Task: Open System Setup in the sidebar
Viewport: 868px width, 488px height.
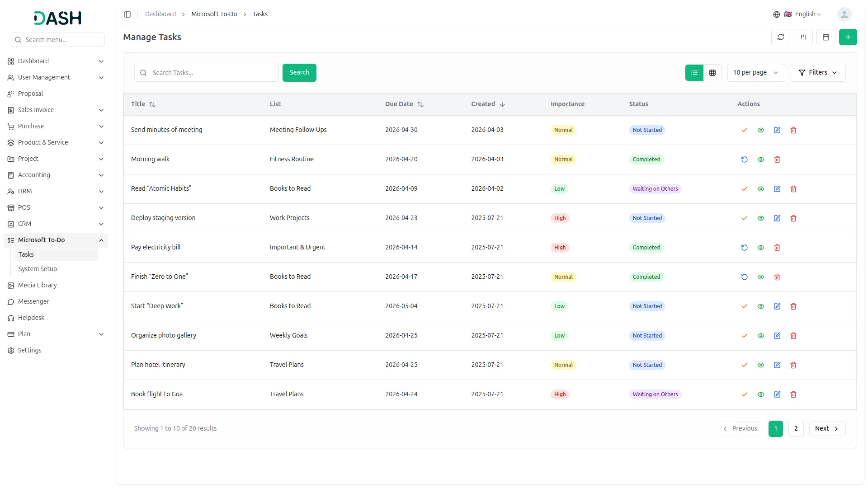Action: coord(56,269)
